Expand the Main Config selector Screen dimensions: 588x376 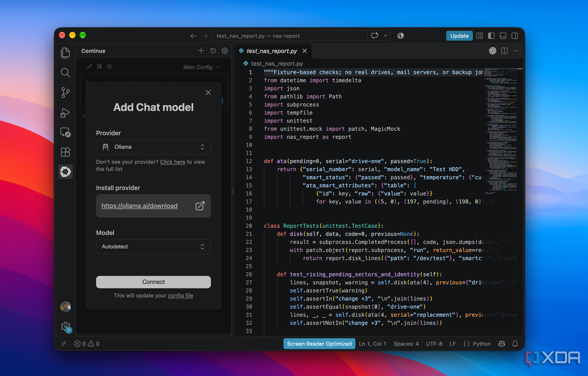pyautogui.click(x=202, y=67)
